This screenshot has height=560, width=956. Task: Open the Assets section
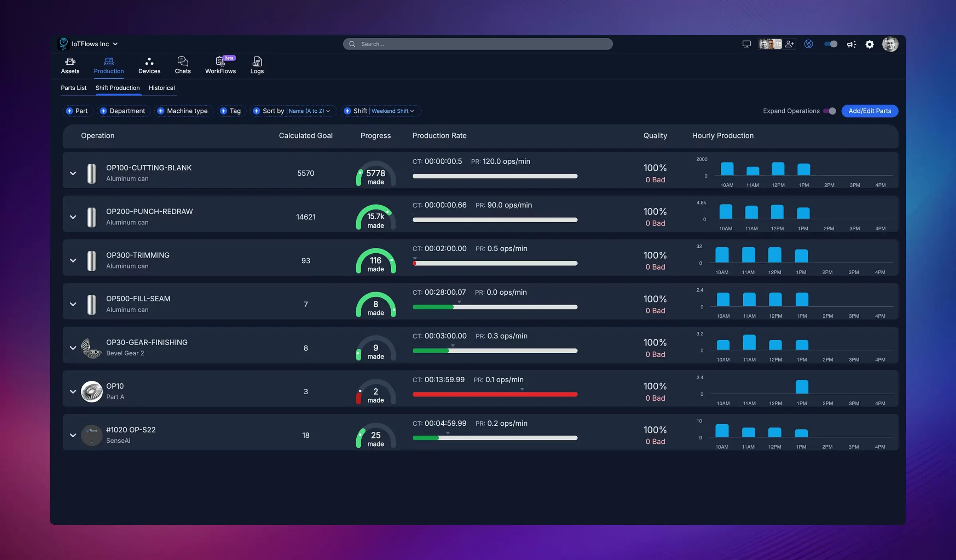click(x=70, y=65)
